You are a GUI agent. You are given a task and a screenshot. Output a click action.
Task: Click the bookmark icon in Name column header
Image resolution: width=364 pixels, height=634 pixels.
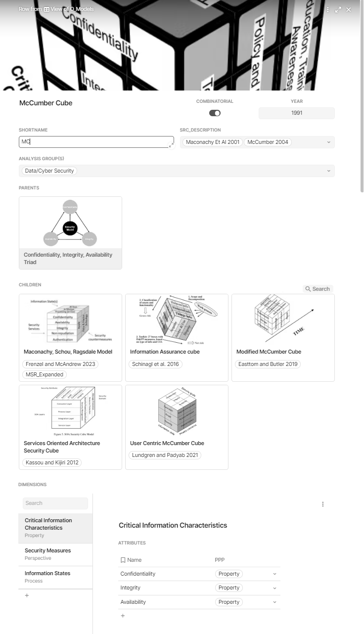click(x=123, y=560)
